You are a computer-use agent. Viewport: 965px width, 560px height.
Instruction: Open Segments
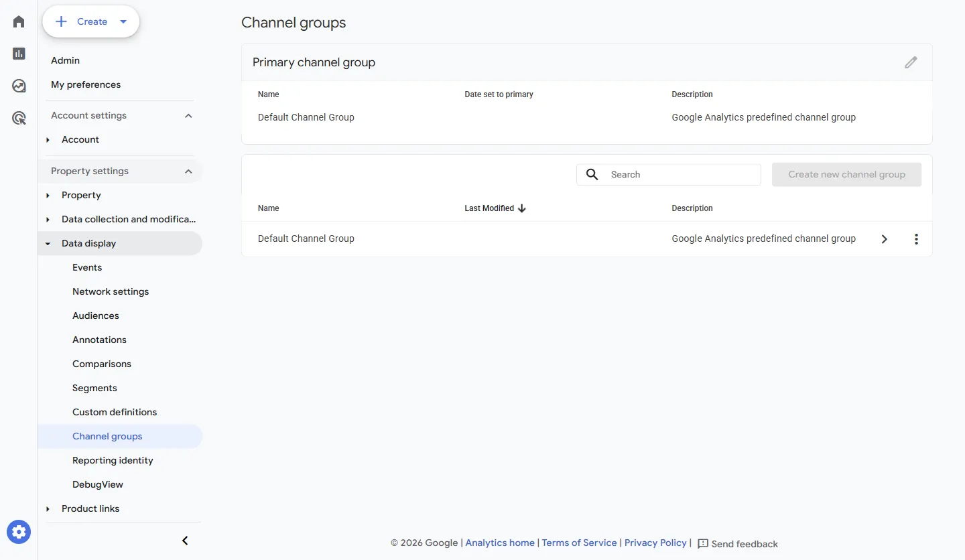(94, 388)
